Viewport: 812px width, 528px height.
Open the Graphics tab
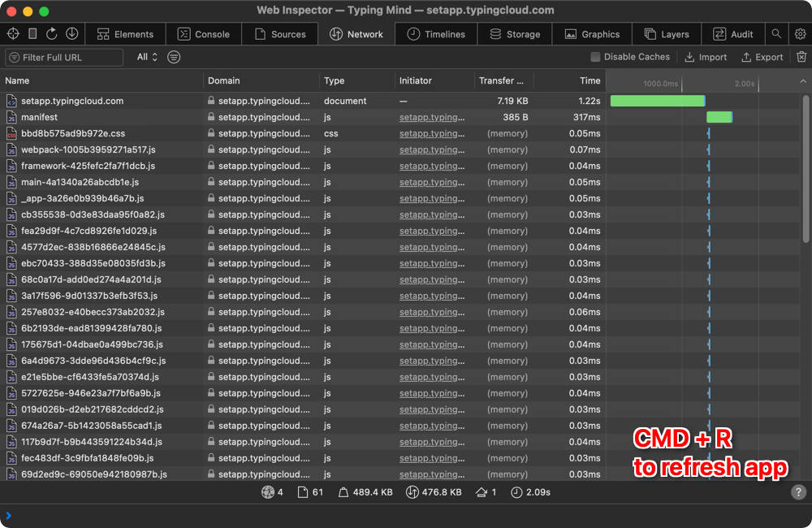(592, 34)
